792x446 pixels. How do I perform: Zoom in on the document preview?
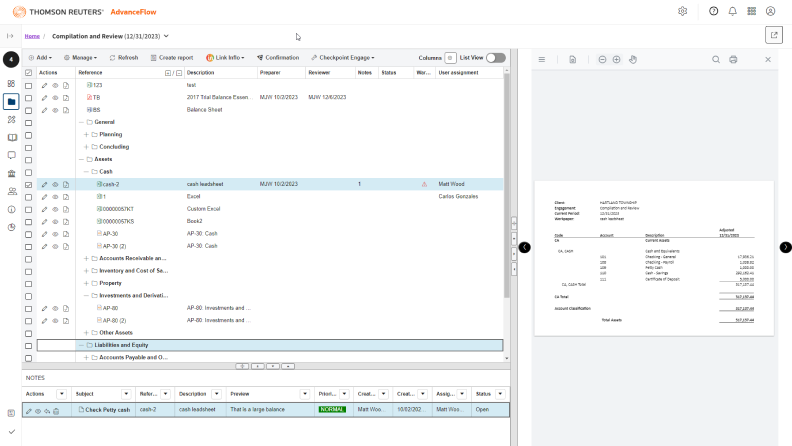pos(616,60)
